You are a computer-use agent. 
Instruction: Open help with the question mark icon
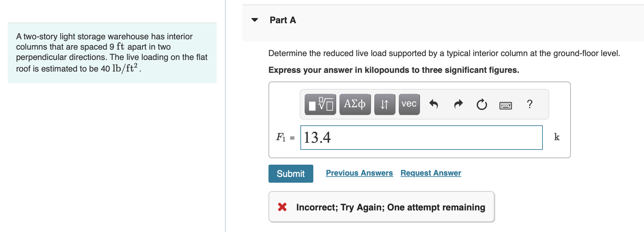(x=530, y=104)
